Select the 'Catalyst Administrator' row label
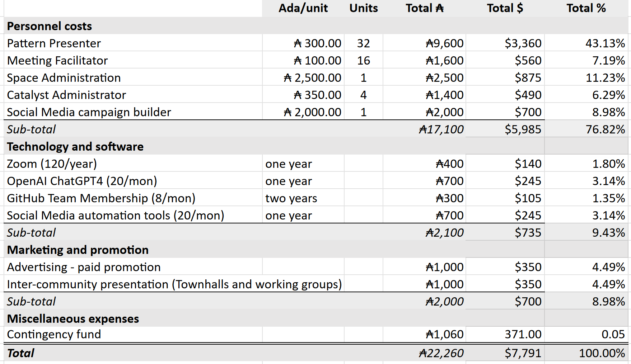This screenshot has width=631, height=364. [x=66, y=95]
